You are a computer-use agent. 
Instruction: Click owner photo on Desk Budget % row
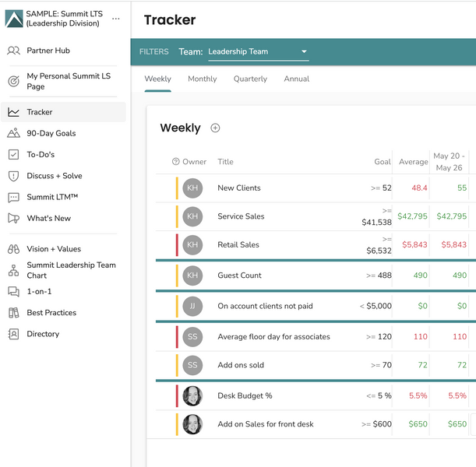(192, 395)
